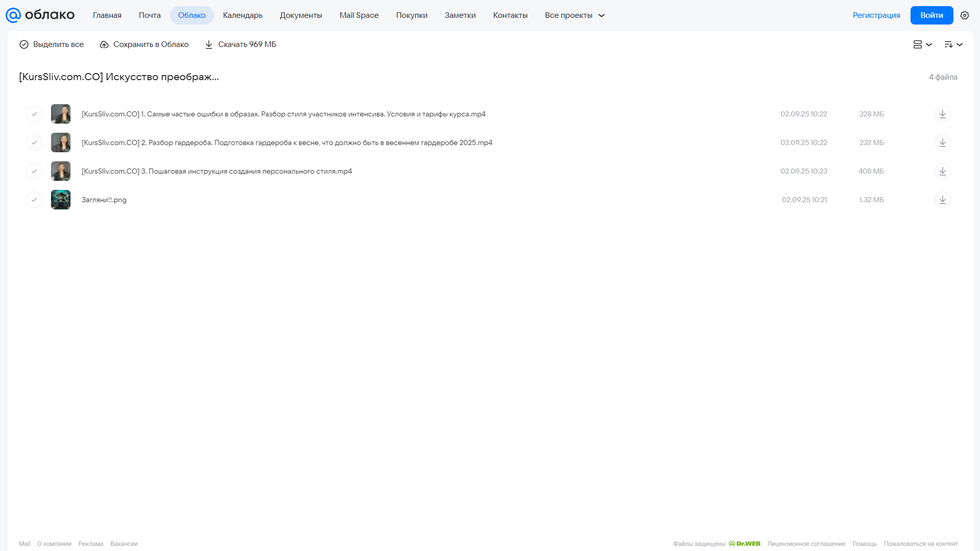This screenshot has height=551, width=980.
Task: Click Сохранить в Облако cloud icon
Action: pyautogui.click(x=104, y=44)
